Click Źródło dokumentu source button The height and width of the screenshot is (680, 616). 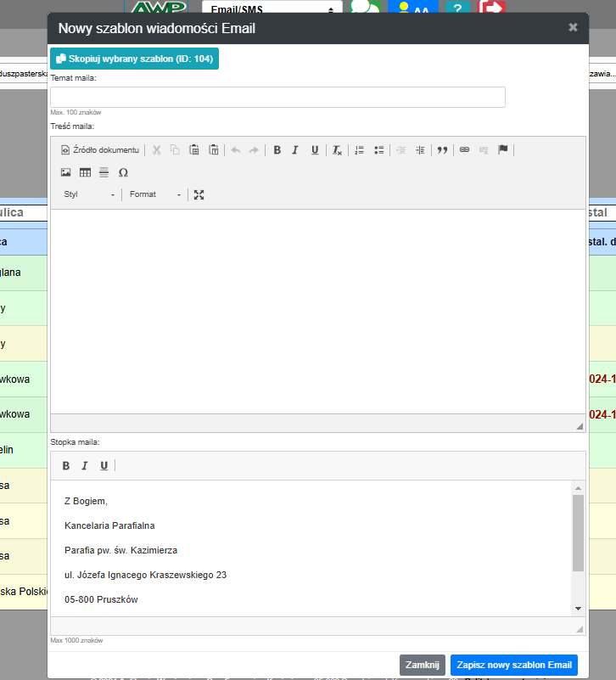click(x=100, y=150)
